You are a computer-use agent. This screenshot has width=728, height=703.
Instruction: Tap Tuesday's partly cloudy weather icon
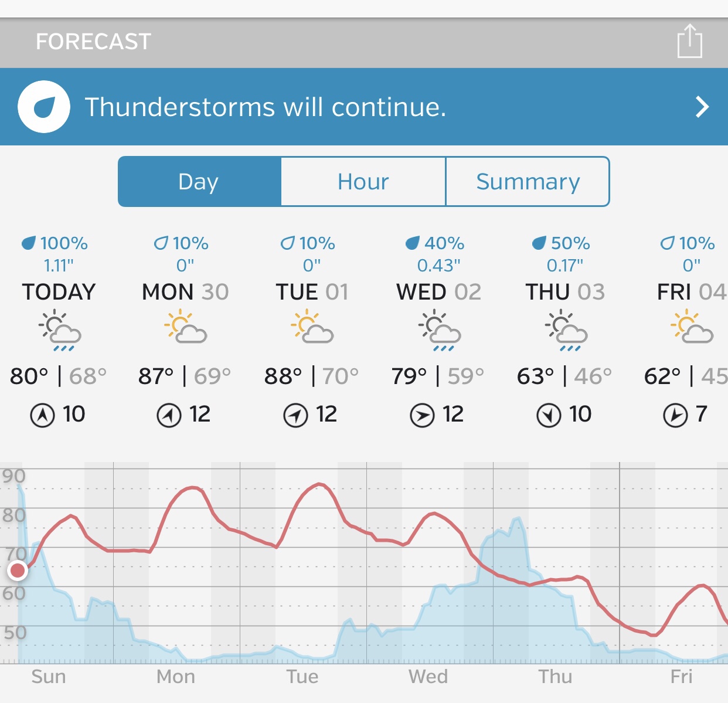[312, 328]
